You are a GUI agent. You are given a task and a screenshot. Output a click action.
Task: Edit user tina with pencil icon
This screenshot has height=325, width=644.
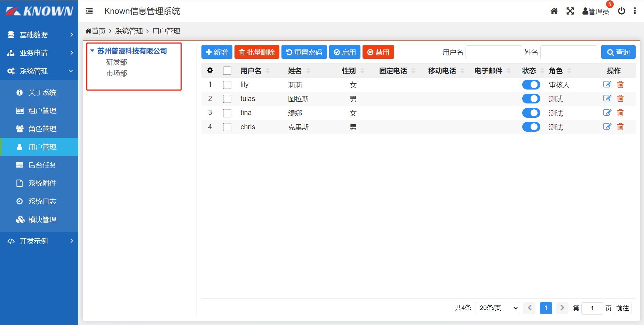tap(607, 113)
